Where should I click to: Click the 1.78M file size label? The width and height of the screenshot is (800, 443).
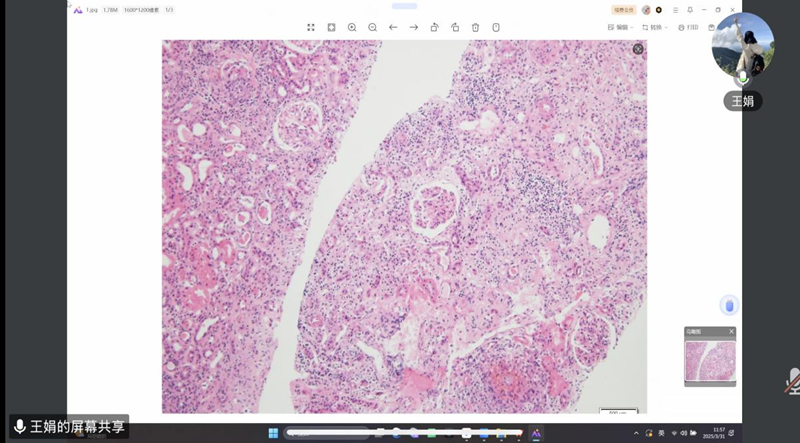[x=110, y=10]
